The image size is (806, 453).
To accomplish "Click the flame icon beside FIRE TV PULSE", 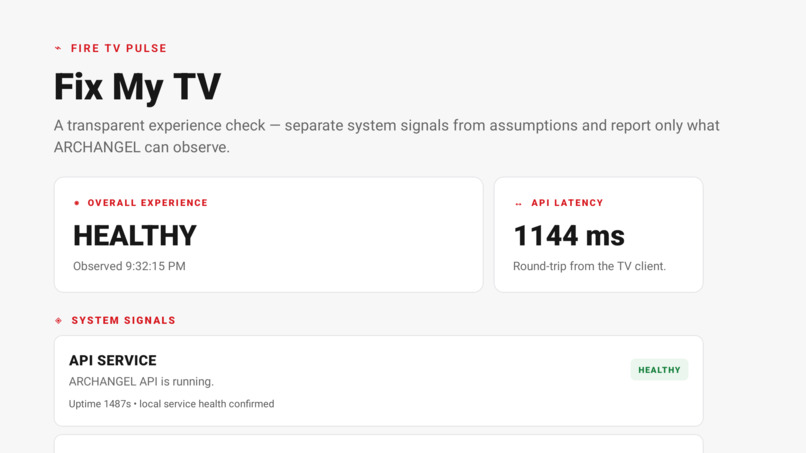I will click(x=58, y=48).
